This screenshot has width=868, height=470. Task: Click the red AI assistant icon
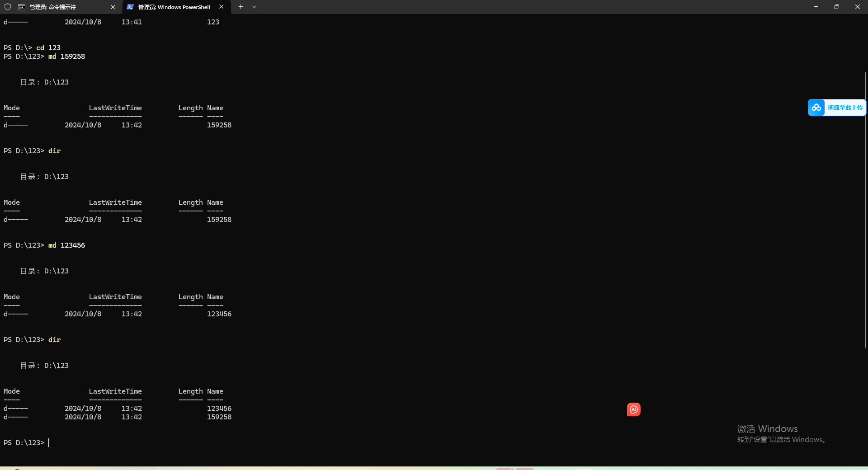(x=634, y=409)
